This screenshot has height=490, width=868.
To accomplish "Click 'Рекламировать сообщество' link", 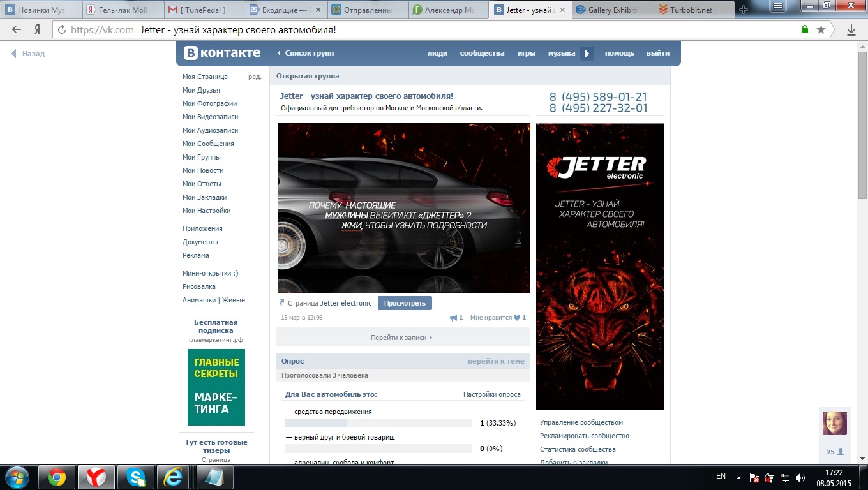I will click(585, 436).
